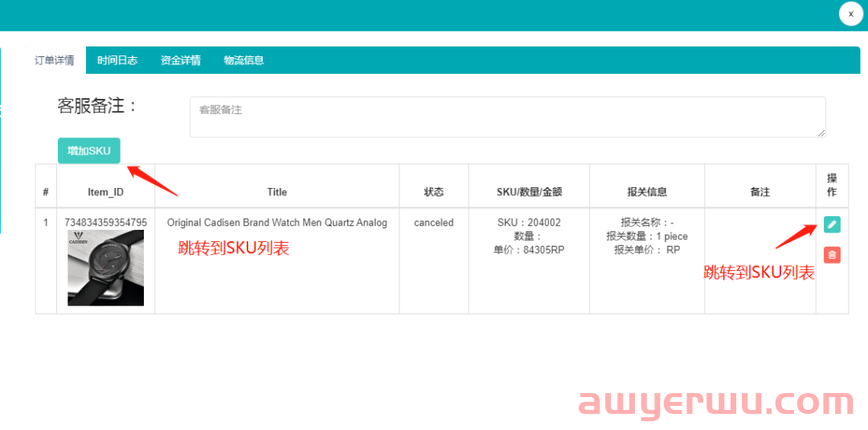
Task: Click the SKU：204002 text
Action: [x=529, y=223]
